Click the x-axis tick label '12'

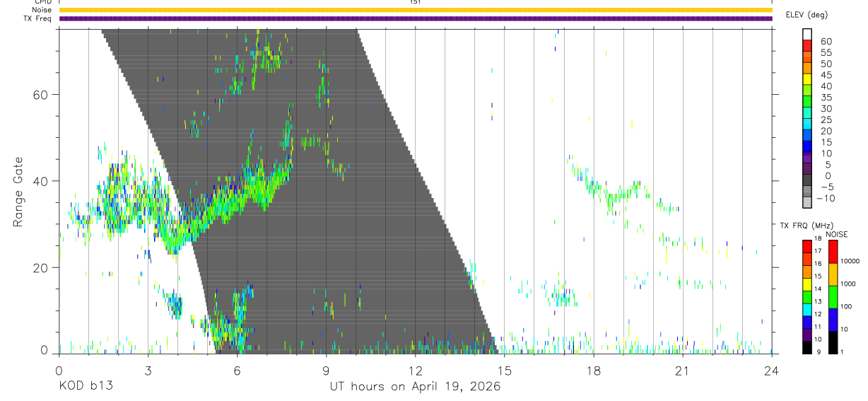coord(415,370)
